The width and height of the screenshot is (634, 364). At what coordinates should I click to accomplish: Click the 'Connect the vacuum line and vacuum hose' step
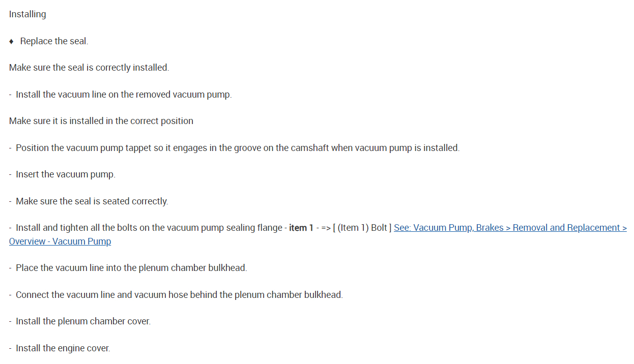[179, 295]
